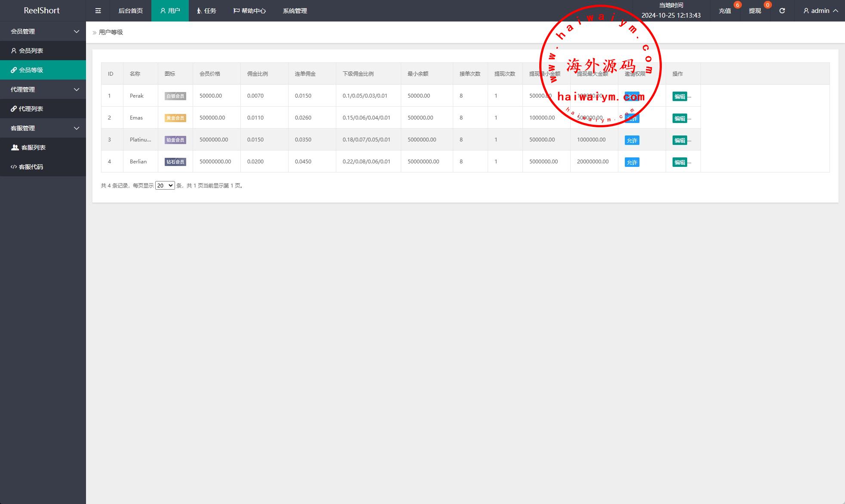Toggle 允许 invite permission for Berlian row
The width and height of the screenshot is (845, 504).
point(632,162)
